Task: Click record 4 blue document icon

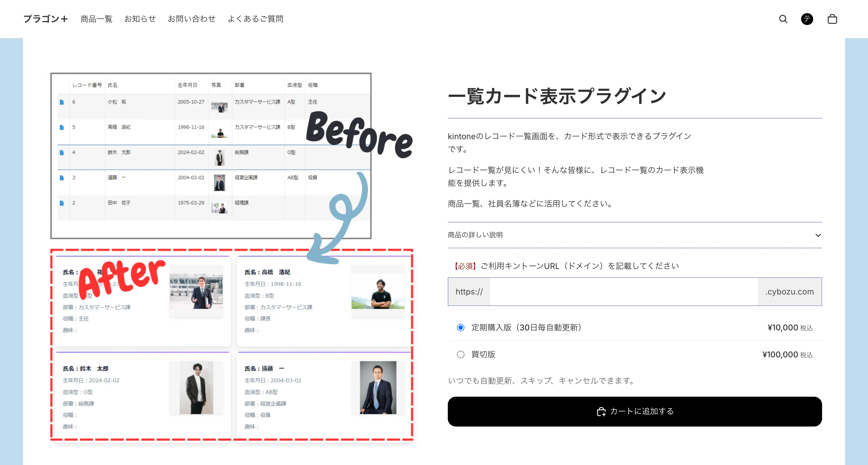Action: point(62,153)
